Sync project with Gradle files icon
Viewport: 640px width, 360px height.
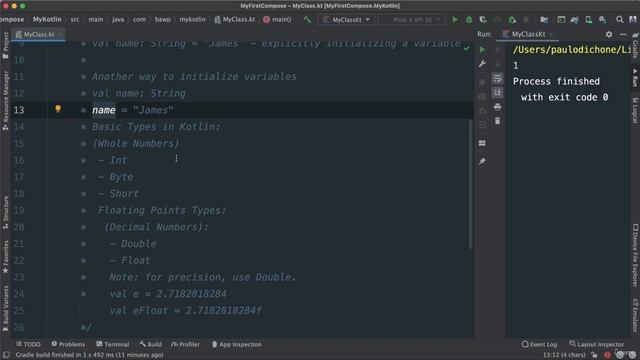click(x=575, y=19)
